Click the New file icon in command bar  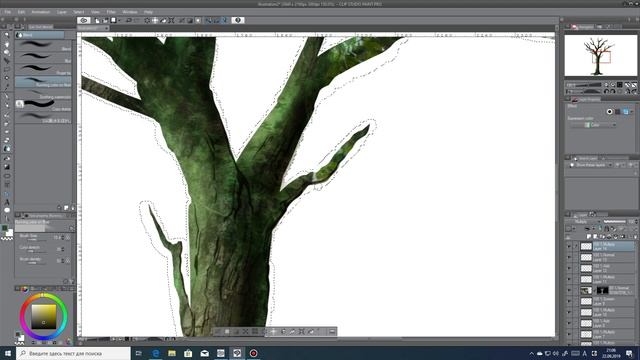97,20
